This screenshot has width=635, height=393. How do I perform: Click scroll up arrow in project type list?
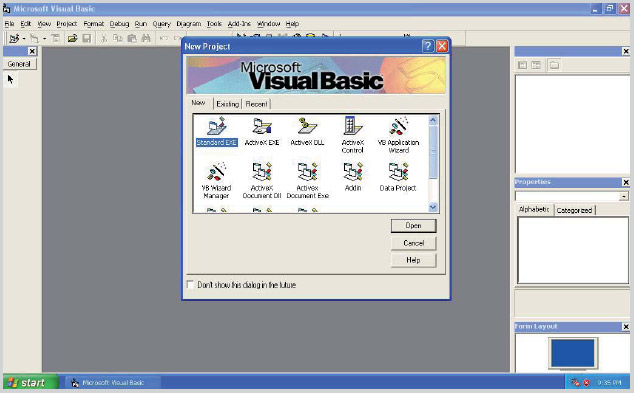tap(433, 120)
